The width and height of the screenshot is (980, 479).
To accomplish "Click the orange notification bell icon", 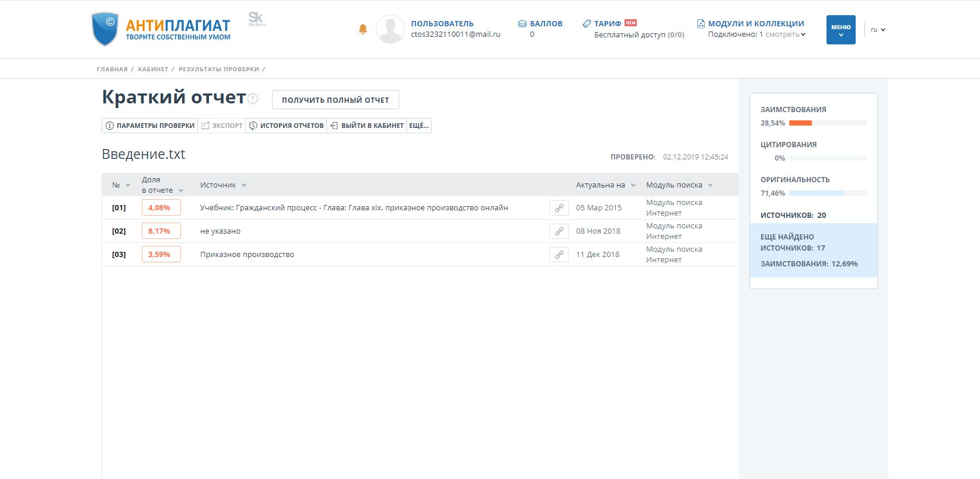I will click(362, 29).
